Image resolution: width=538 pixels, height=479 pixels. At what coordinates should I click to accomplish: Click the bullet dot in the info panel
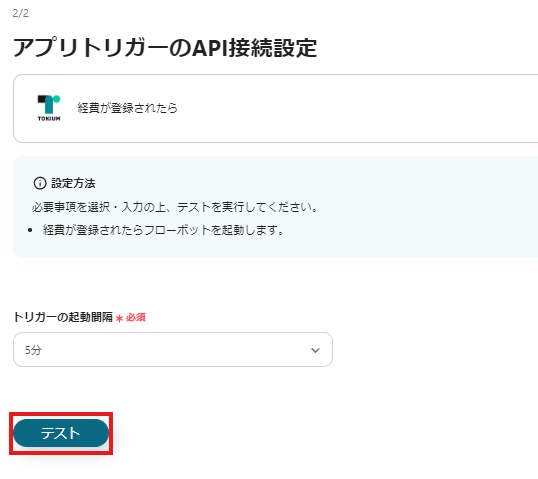(30, 230)
